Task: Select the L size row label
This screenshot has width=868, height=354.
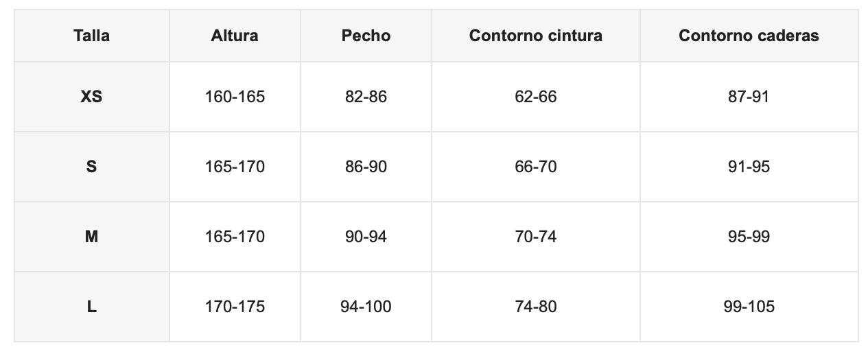Action: (x=91, y=307)
